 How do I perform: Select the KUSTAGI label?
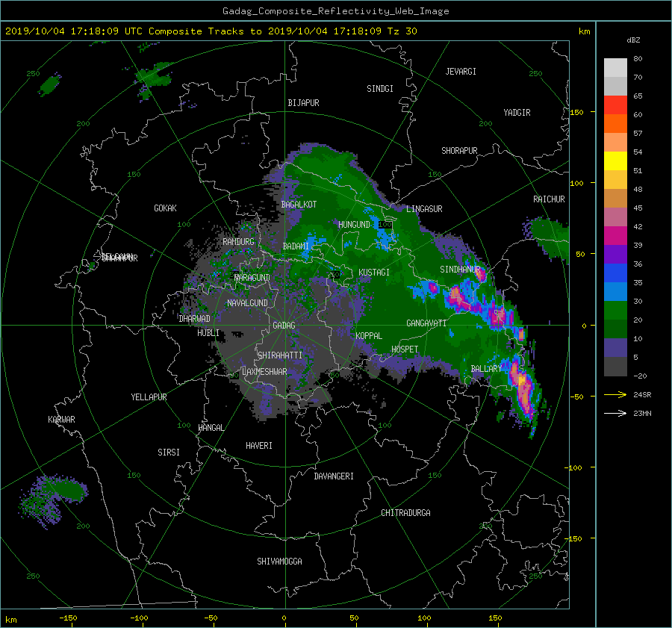[x=374, y=273]
